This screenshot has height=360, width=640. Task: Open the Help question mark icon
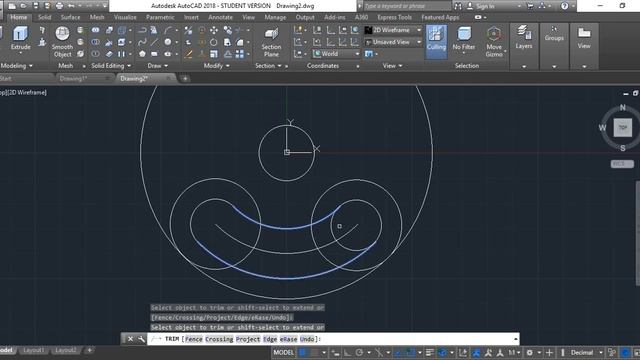564,6
